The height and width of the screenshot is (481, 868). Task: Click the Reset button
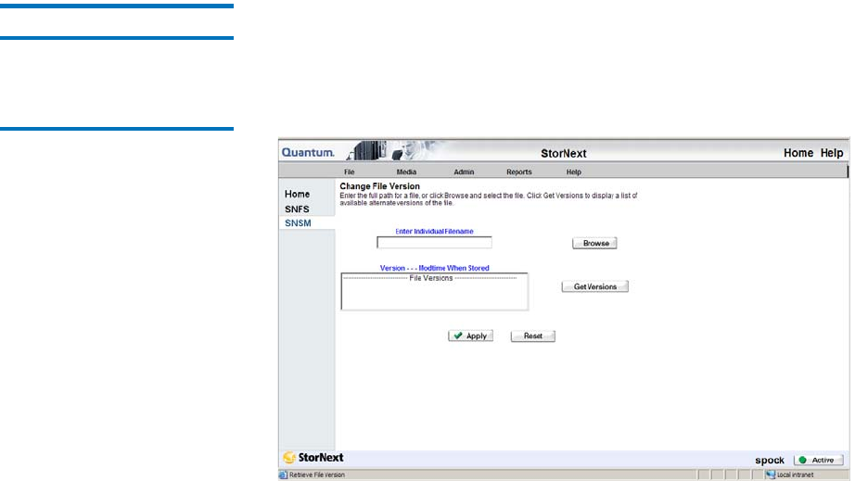533,336
